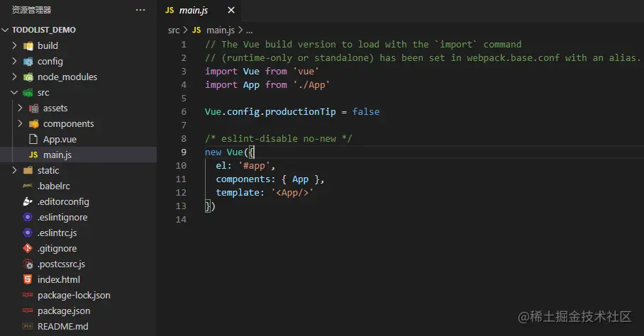The width and height of the screenshot is (644, 336).
Task: Collapse the src folder chevron
Action: [x=14, y=92]
